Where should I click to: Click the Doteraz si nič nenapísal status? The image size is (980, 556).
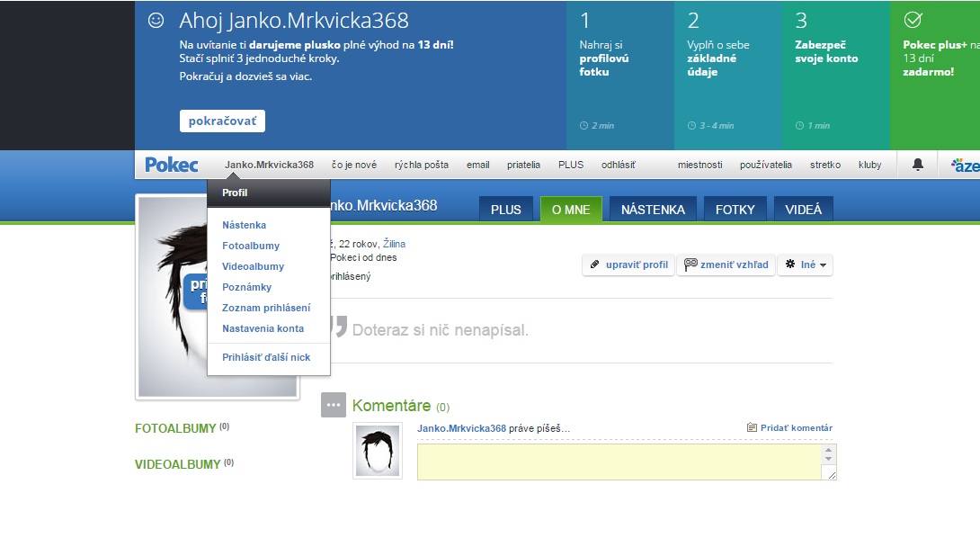pos(440,329)
